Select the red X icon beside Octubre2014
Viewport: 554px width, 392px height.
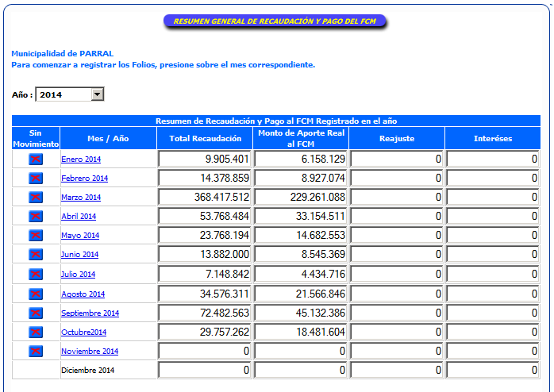click(36, 332)
